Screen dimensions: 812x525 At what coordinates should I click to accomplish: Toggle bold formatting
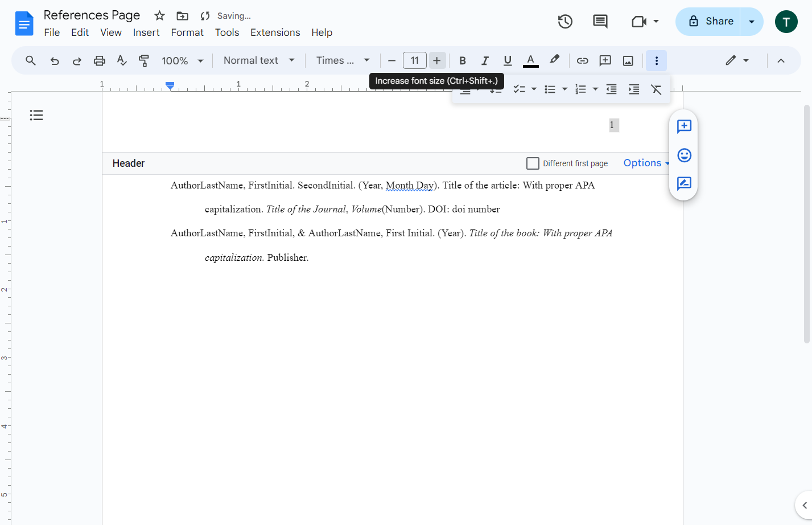[x=463, y=60]
